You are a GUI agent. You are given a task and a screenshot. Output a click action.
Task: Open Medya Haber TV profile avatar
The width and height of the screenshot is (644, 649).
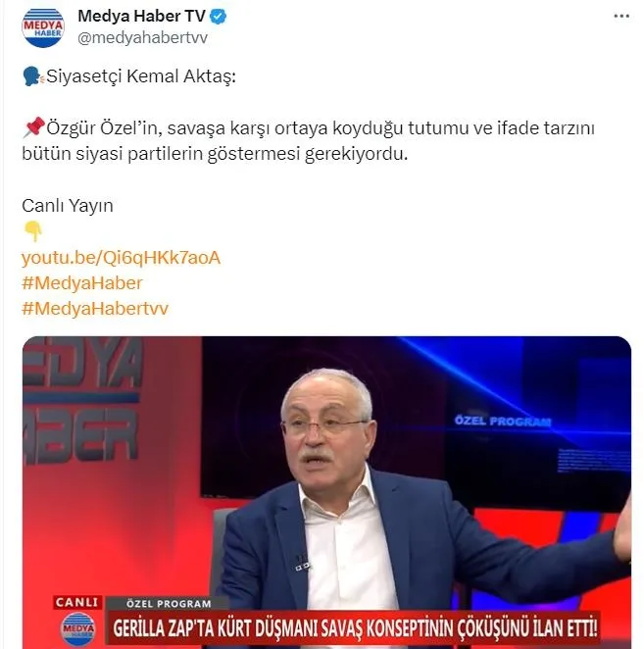tap(43, 27)
